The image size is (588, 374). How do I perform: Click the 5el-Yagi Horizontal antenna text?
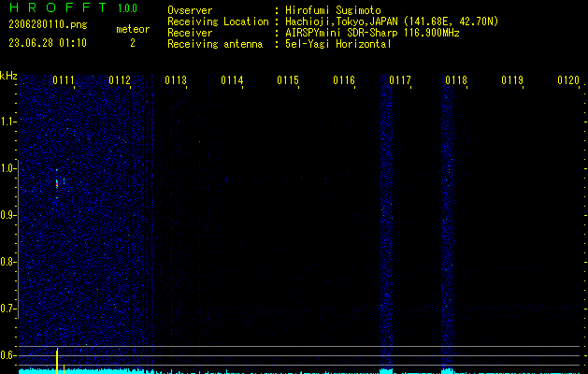[338, 44]
